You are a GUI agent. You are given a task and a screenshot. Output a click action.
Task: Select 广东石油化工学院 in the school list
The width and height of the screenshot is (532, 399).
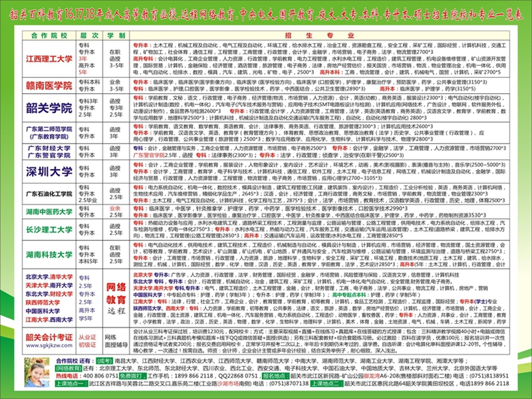click(49, 194)
